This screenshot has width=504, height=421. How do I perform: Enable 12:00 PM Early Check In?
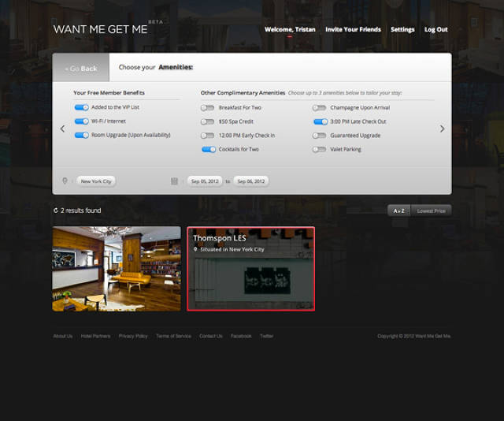coord(207,135)
